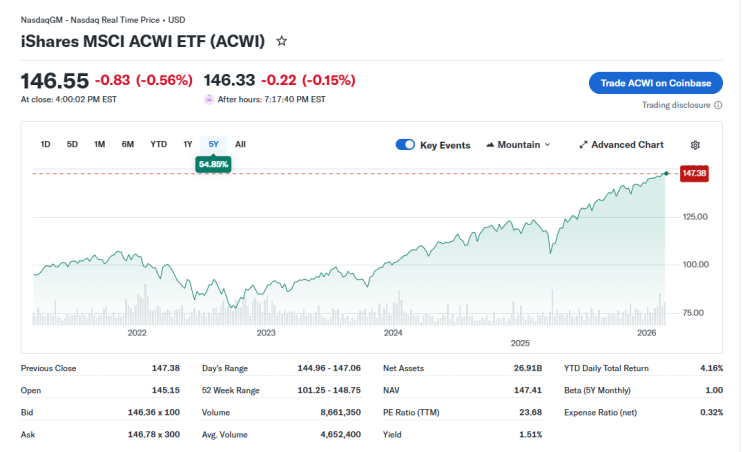Switch chart to 1M range

[x=100, y=144]
